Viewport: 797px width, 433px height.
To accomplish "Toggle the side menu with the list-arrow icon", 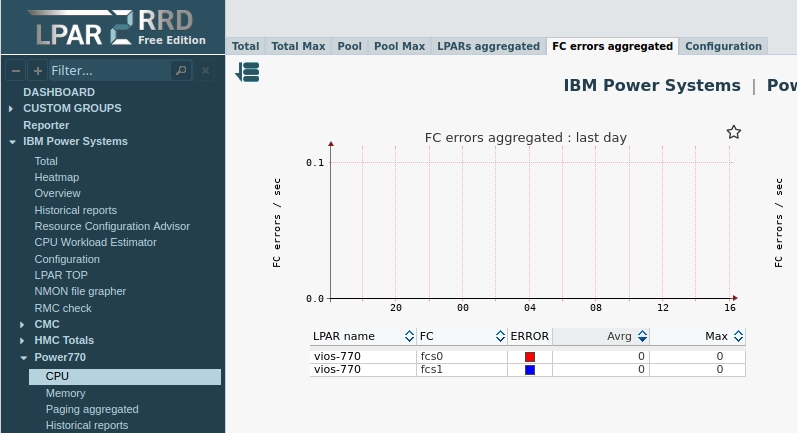I will click(248, 72).
